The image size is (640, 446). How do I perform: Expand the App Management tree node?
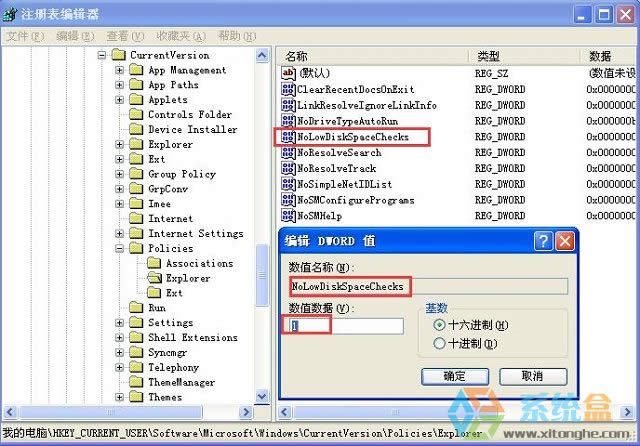[120, 70]
